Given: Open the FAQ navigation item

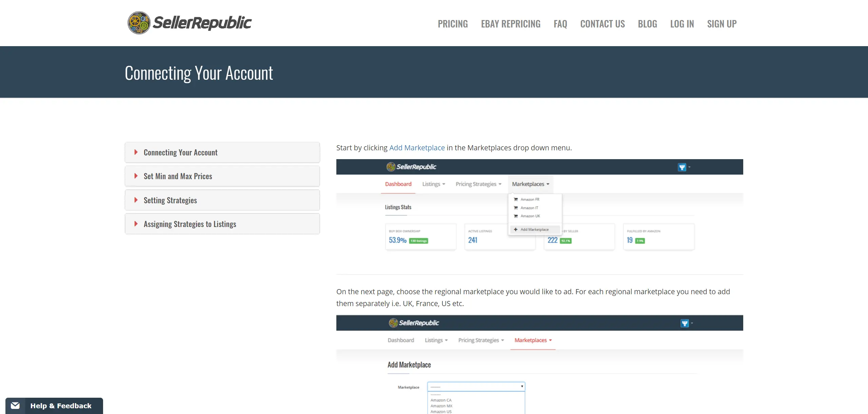Looking at the screenshot, I should (560, 24).
